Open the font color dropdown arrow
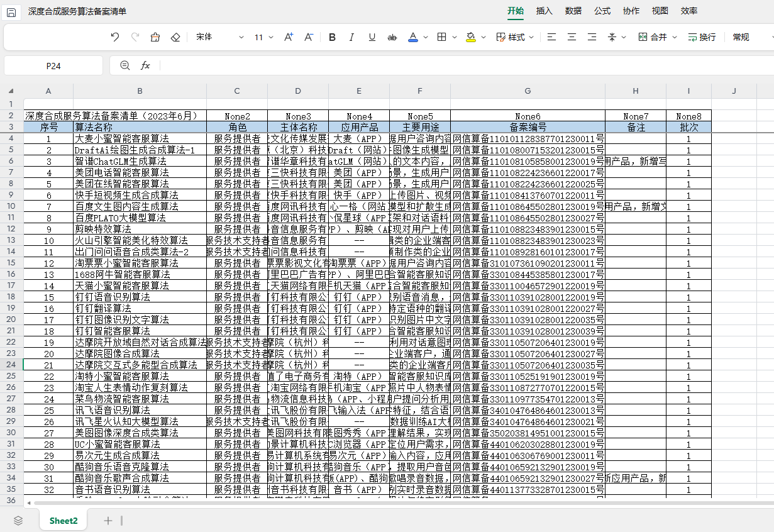This screenshot has width=774, height=532. 425,38
